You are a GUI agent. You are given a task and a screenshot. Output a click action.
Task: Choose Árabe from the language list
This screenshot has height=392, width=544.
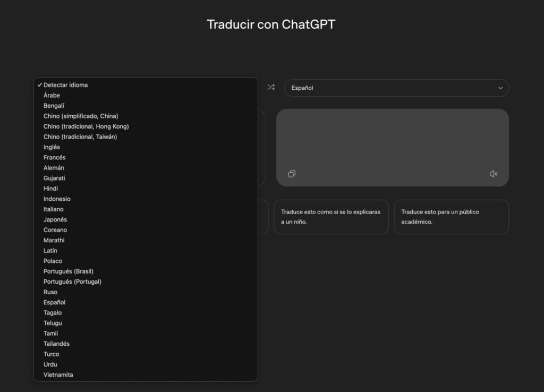tap(52, 95)
